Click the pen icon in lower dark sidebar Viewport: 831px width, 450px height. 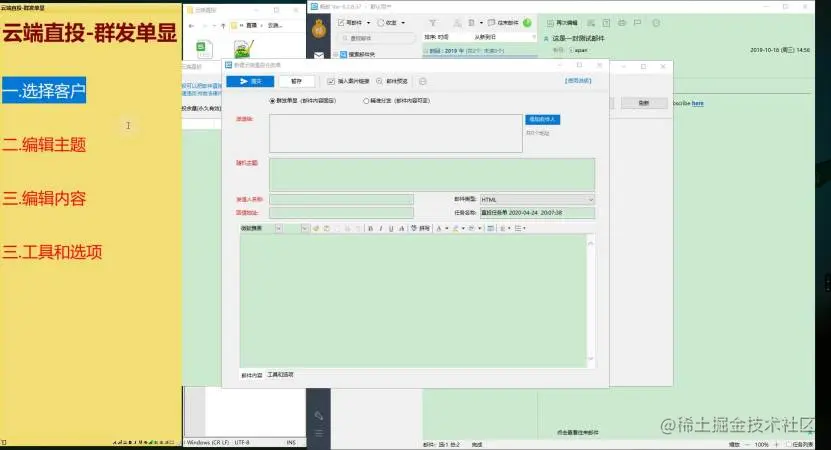tap(319, 416)
